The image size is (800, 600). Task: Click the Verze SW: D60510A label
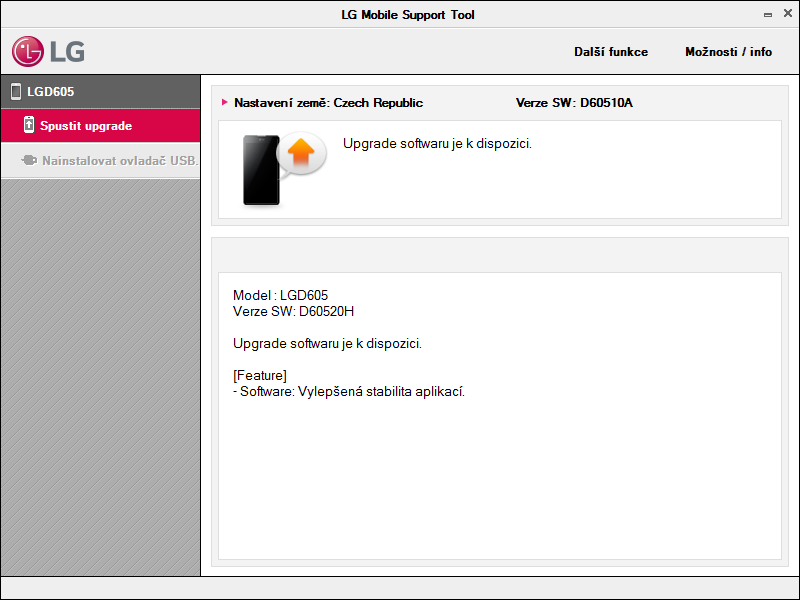tap(574, 103)
